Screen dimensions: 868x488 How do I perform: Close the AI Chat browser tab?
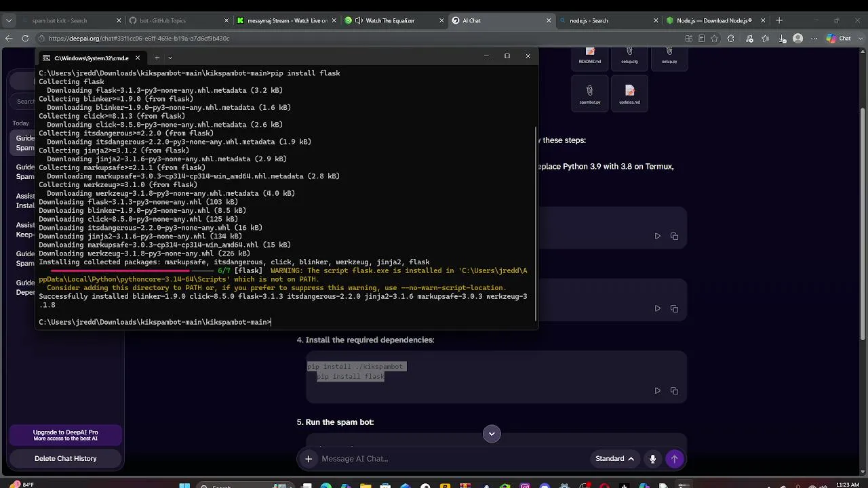click(x=549, y=20)
